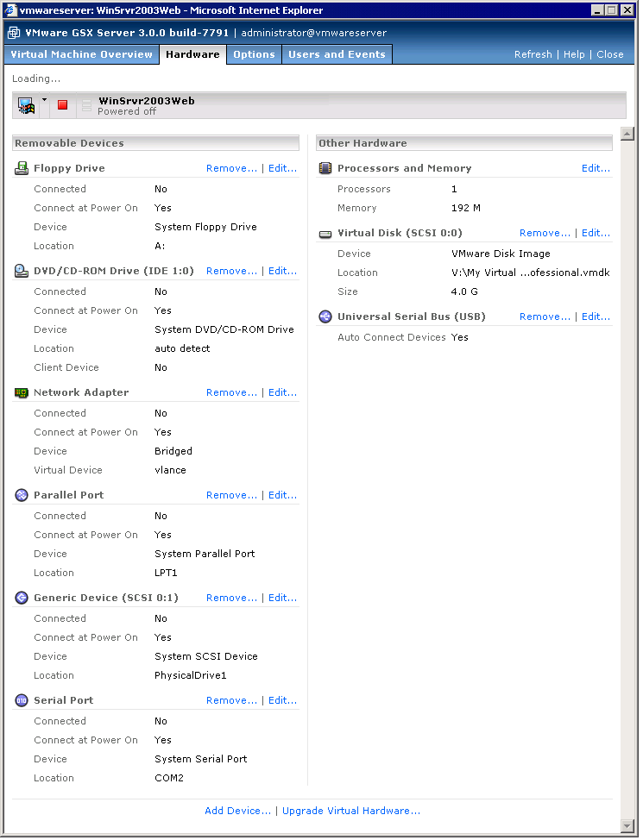Open the Options tab
The height and width of the screenshot is (840, 643).
(254, 54)
